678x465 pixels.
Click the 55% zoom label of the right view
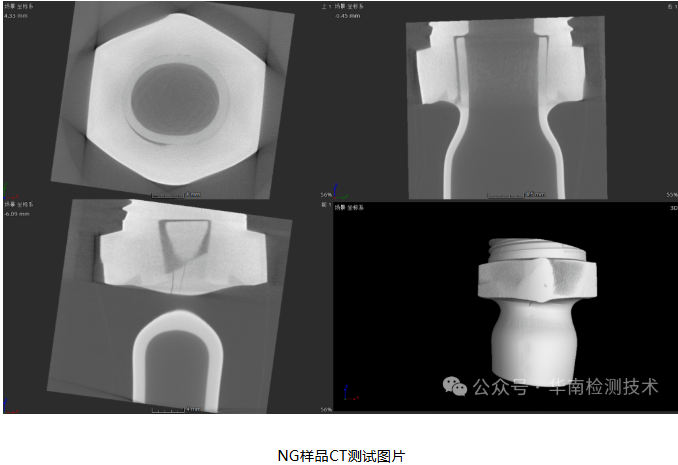point(672,195)
